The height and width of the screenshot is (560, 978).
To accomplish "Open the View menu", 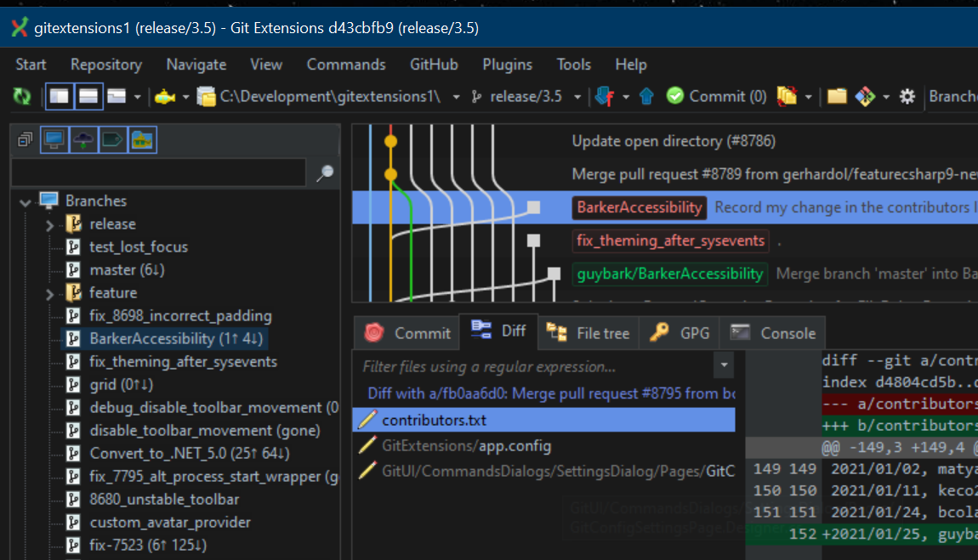I will 265,65.
